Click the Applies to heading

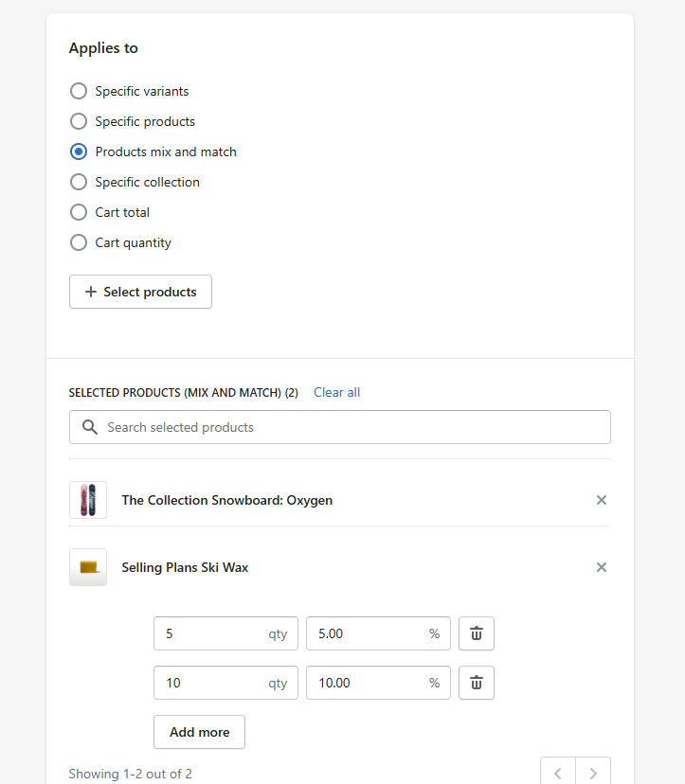click(103, 48)
